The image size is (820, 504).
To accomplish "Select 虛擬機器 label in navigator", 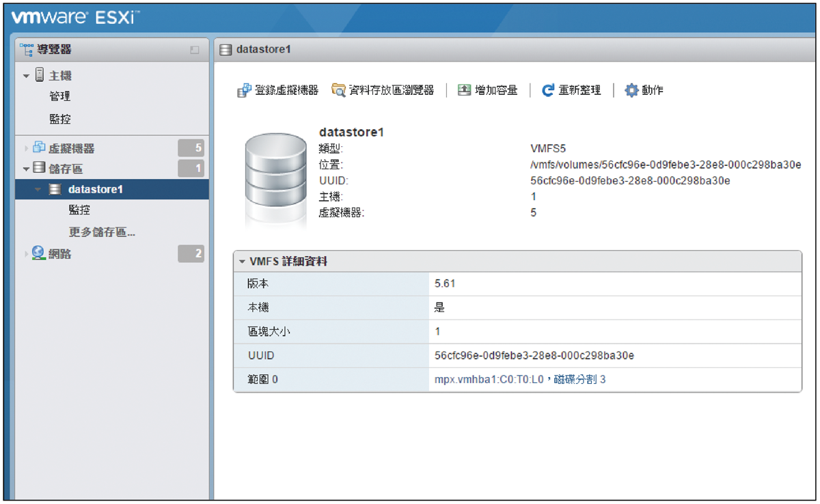I will pyautogui.click(x=72, y=148).
